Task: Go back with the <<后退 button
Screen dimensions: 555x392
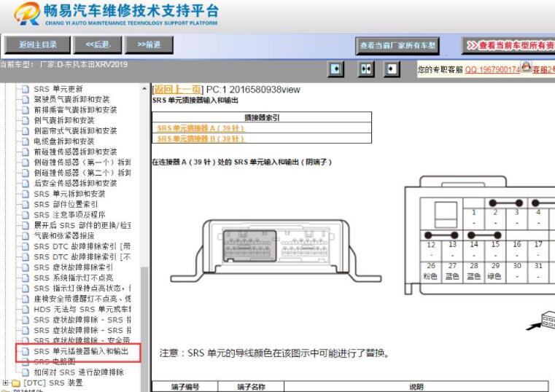Action: [98, 45]
